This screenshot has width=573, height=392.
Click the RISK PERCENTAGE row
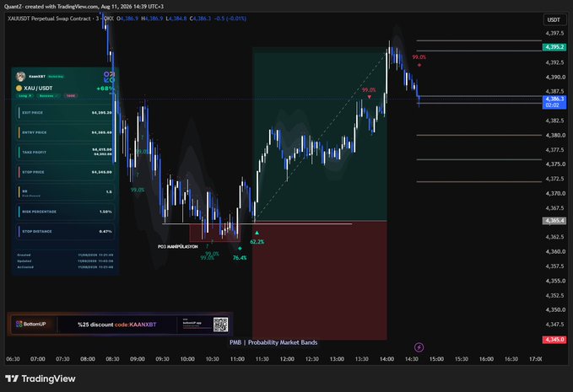point(65,212)
